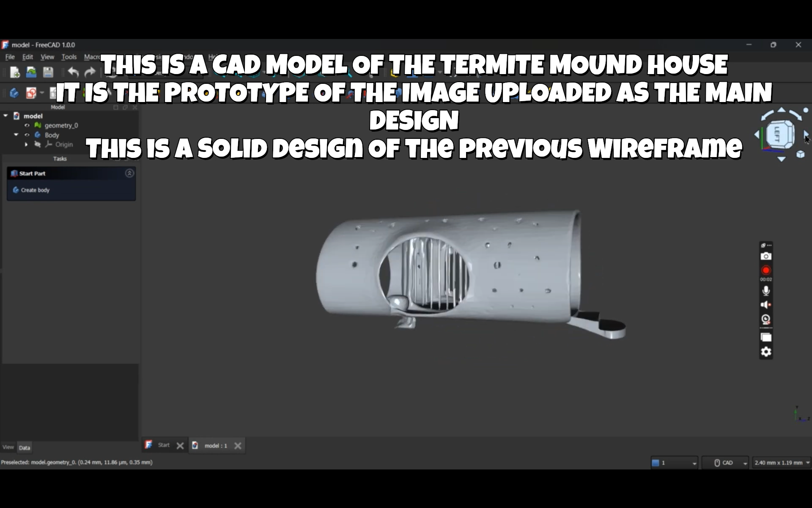This screenshot has width=812, height=508.
Task: Open screen recorder settings gear
Action: pyautogui.click(x=766, y=352)
